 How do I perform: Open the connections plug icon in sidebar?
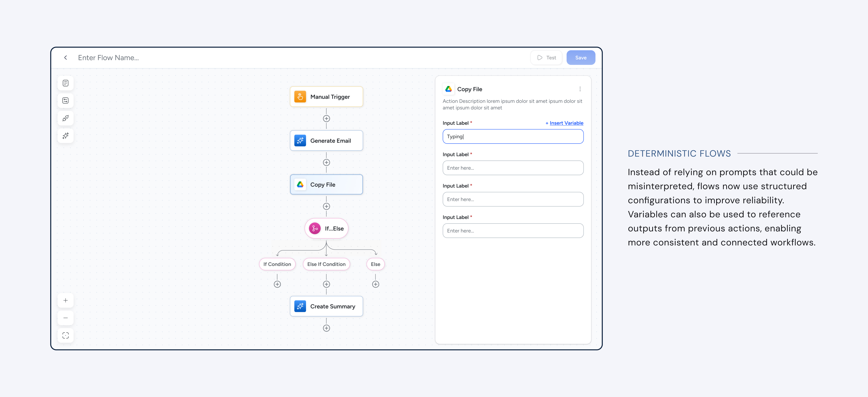click(x=65, y=118)
